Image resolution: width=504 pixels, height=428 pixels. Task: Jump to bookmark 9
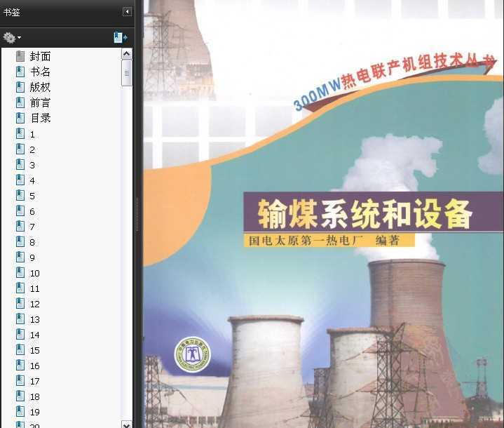point(32,258)
